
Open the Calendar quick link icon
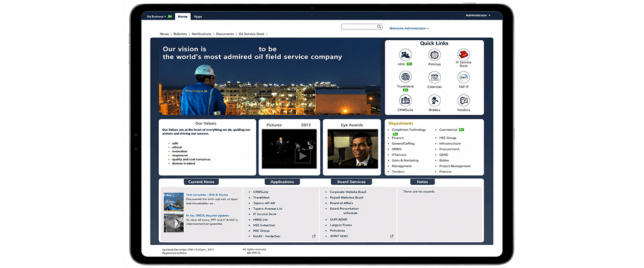point(435,77)
